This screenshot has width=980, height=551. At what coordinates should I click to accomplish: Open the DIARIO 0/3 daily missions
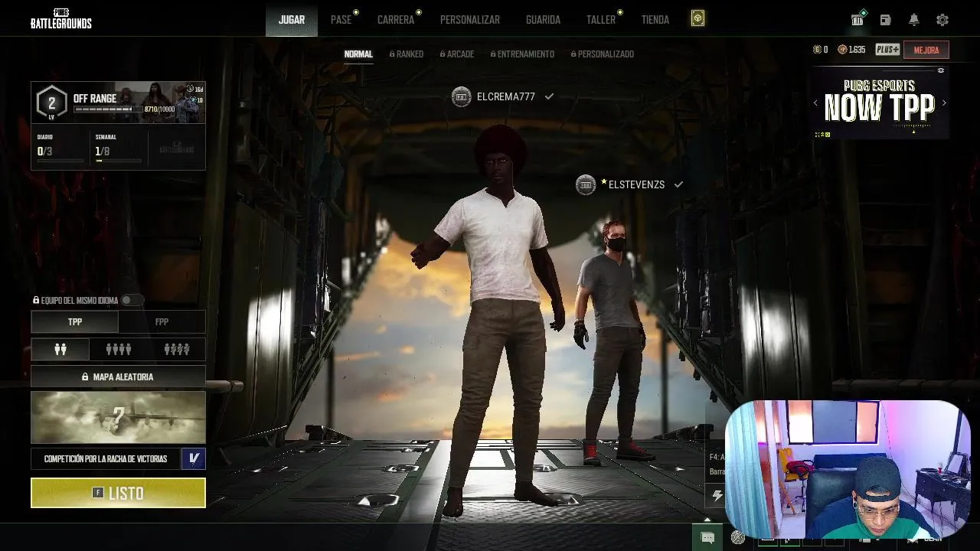(60, 148)
